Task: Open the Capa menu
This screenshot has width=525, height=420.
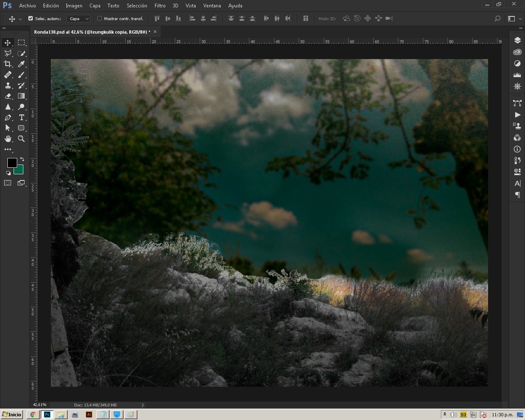Action: [95, 6]
